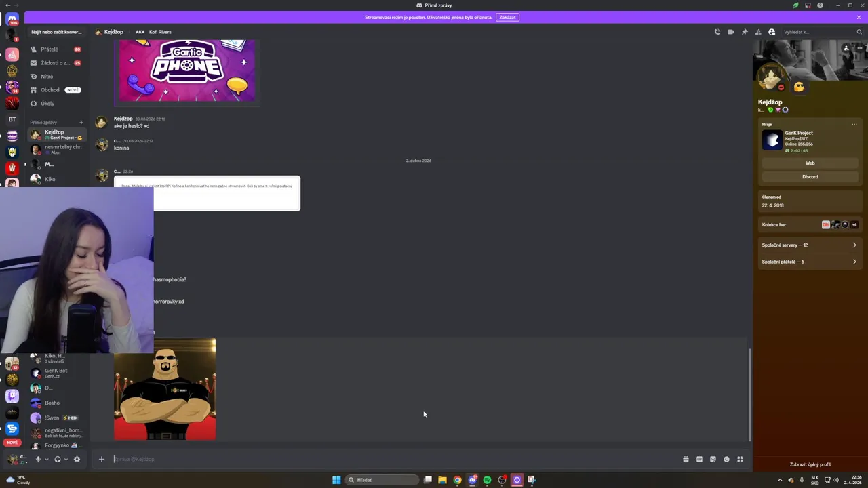
Task: Click the red NOVÉ unread indicator
Action: click(12, 443)
